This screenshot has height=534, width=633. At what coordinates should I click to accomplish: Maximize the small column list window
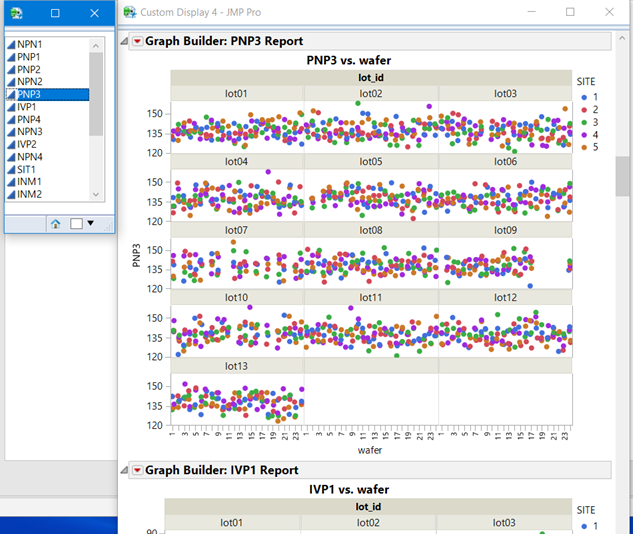tap(55, 13)
